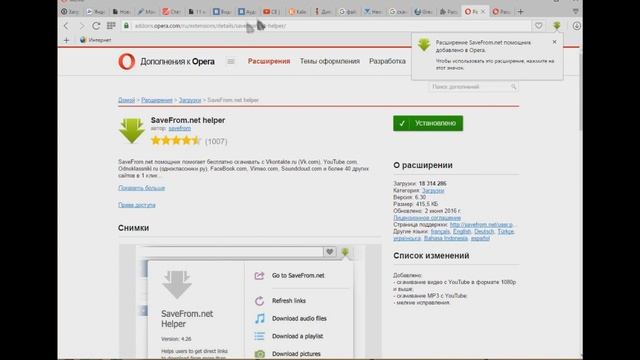Go back with the browser back arrow

pyautogui.click(x=66, y=26)
